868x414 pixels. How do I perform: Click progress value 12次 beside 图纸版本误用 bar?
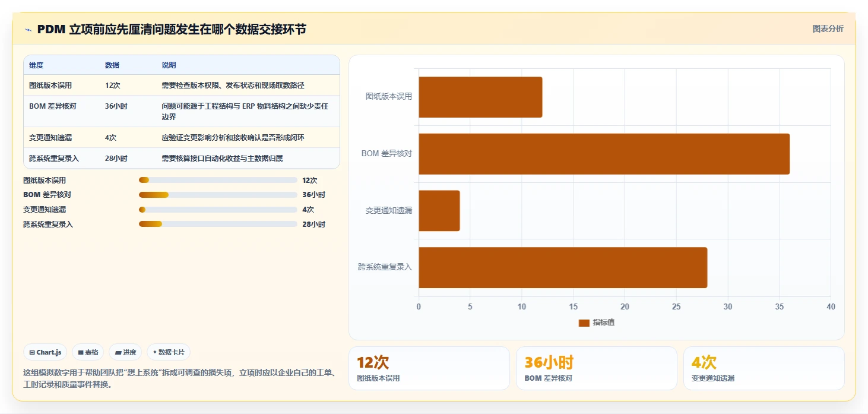tap(310, 181)
